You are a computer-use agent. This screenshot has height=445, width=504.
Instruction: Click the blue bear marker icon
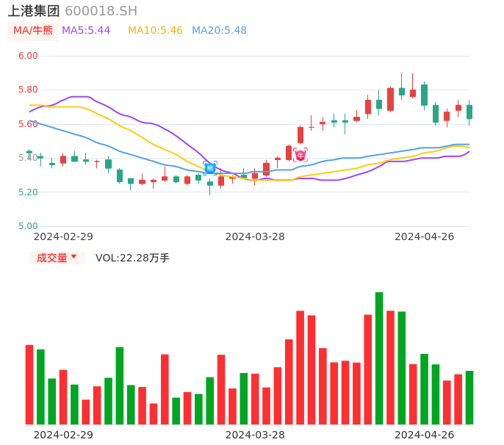pos(210,167)
